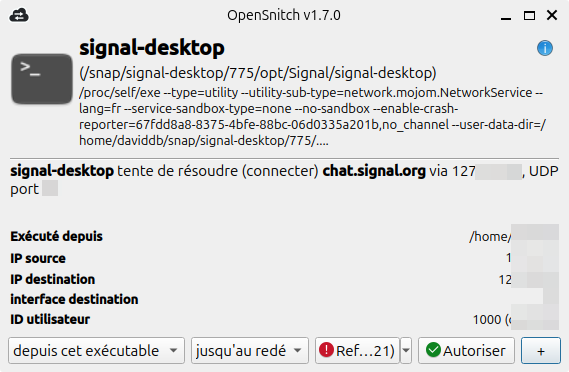Screen dimensions: 569x372
Task: Click the chat.signal.org hostname in the message
Action: point(374,171)
